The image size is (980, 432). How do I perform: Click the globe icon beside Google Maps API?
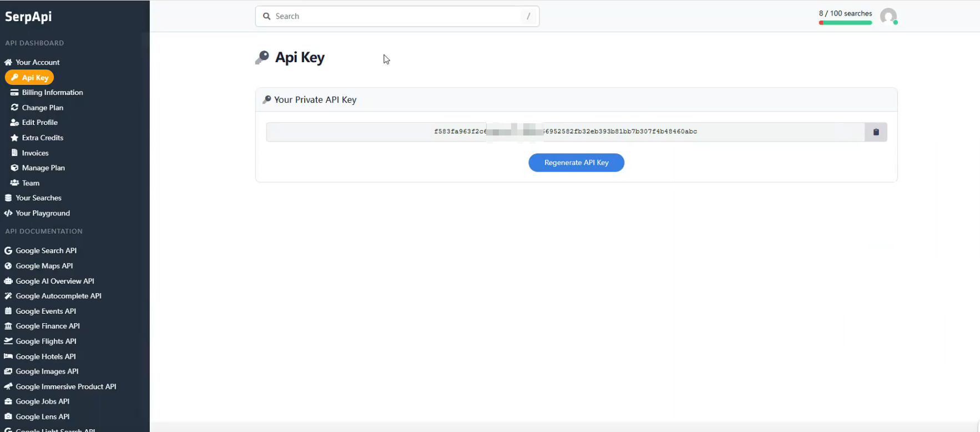[x=8, y=266]
